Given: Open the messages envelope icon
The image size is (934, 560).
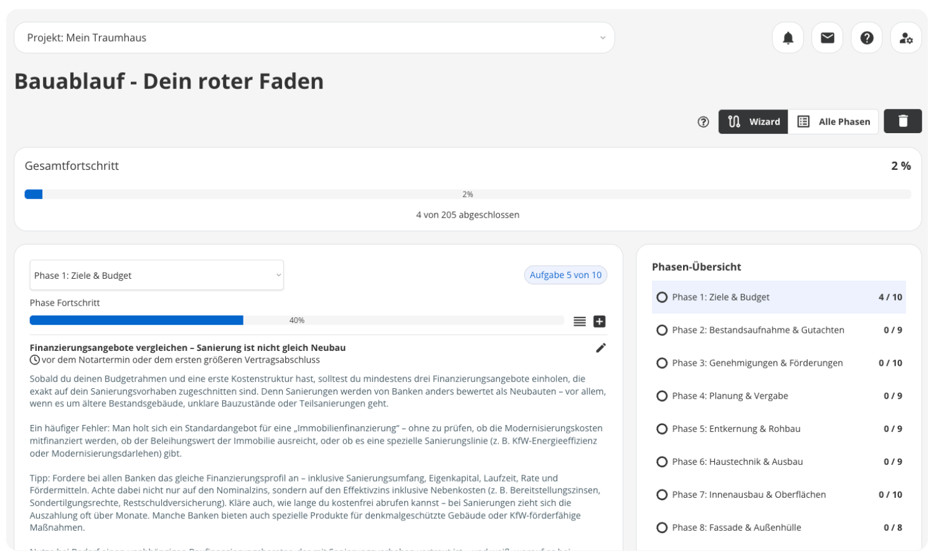Looking at the screenshot, I should tap(827, 38).
